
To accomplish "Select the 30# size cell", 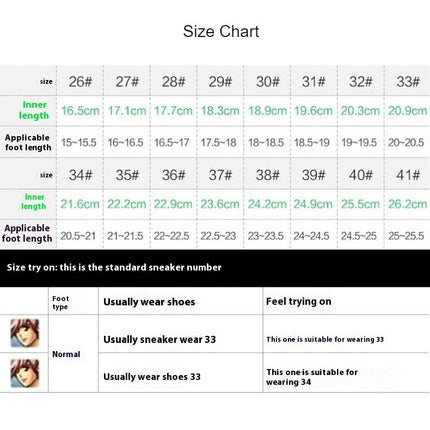I will click(267, 81).
